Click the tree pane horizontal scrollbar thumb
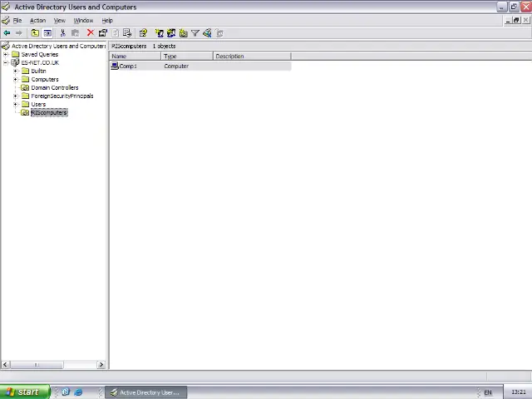 37,365
